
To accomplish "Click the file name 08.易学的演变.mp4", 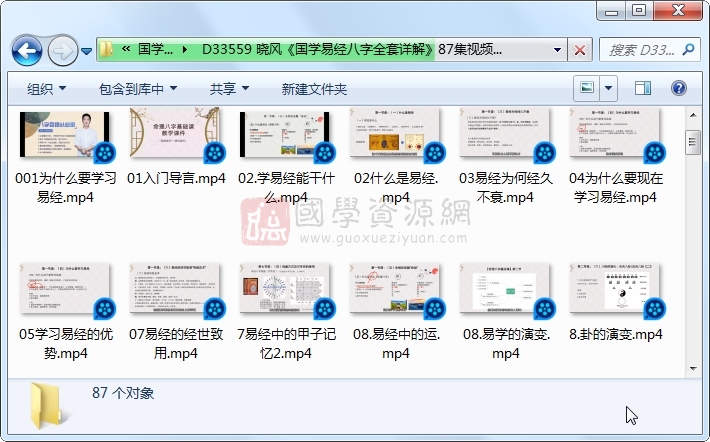I will (x=506, y=344).
